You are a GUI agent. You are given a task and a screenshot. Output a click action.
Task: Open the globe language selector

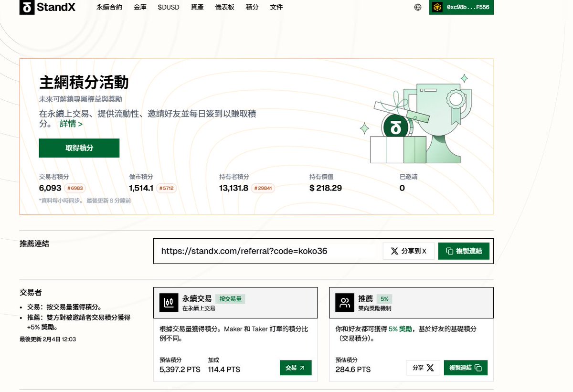(x=418, y=7)
